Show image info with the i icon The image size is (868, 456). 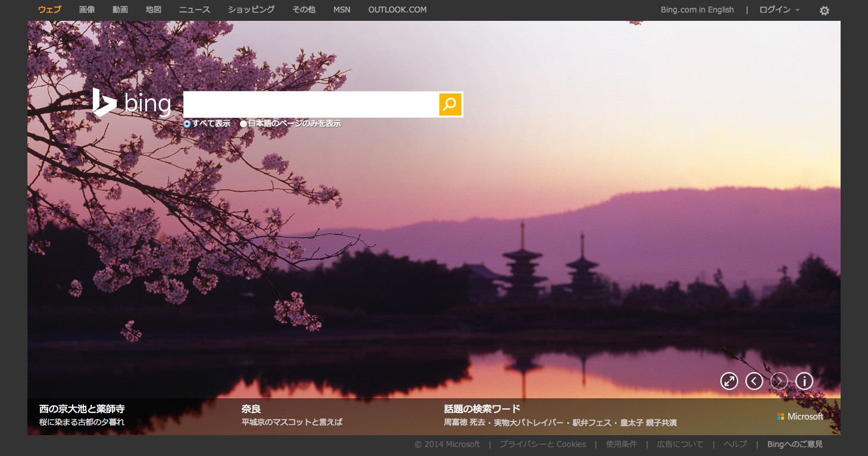[x=804, y=381]
